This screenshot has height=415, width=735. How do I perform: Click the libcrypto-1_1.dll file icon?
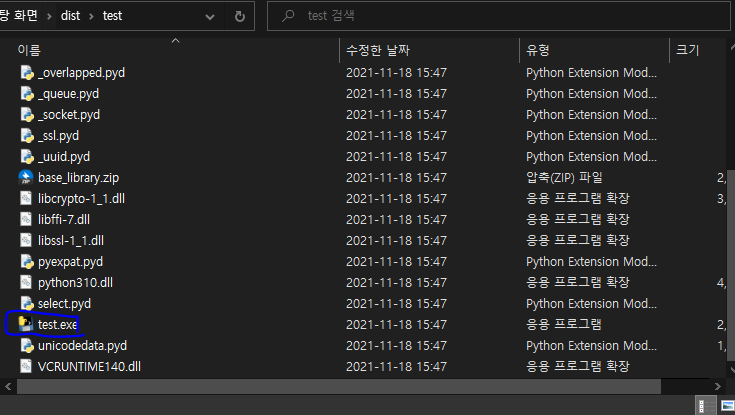click(26, 199)
